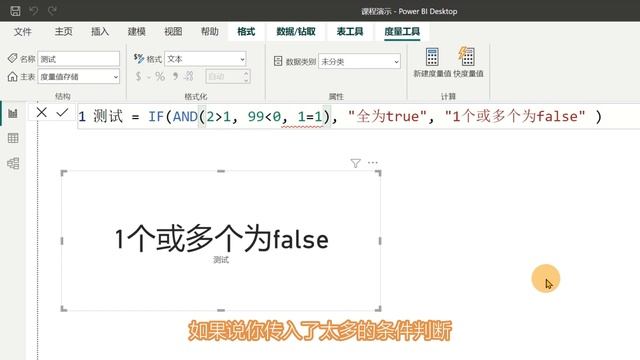Image resolution: width=640 pixels, height=360 pixels.
Task: Open the 文件 menu
Action: (22, 31)
